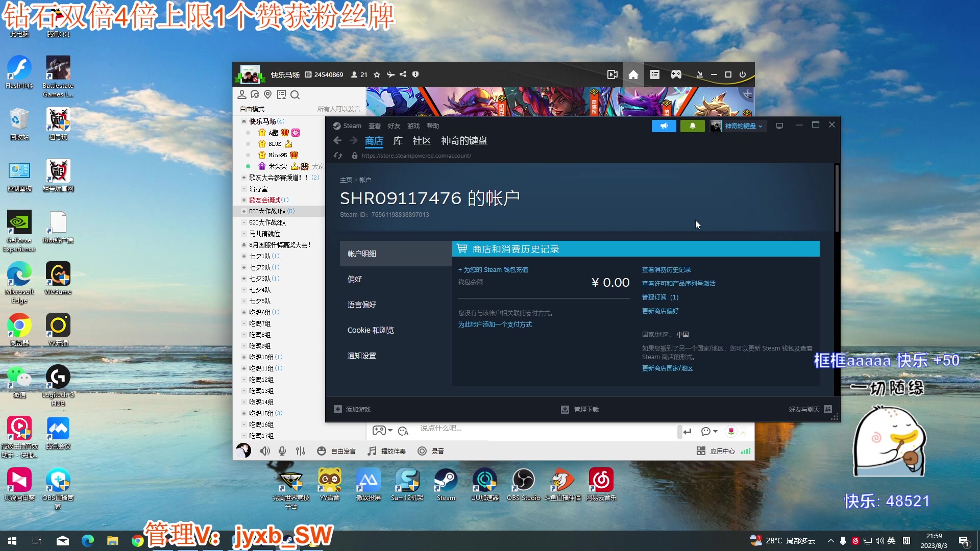Toggle YY microphone icon
This screenshot has width=980, height=551.
(x=282, y=451)
